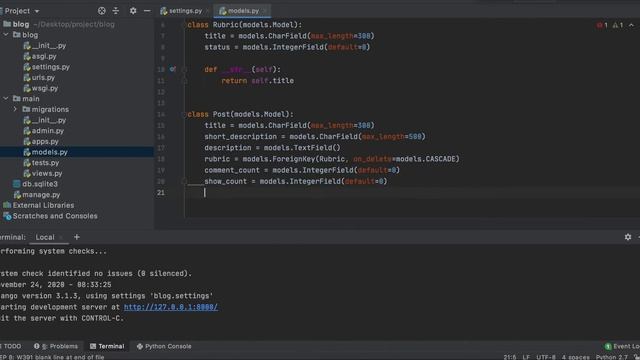This screenshot has height=360, width=640.
Task: Open Project panel settings gear
Action: coord(133,11)
